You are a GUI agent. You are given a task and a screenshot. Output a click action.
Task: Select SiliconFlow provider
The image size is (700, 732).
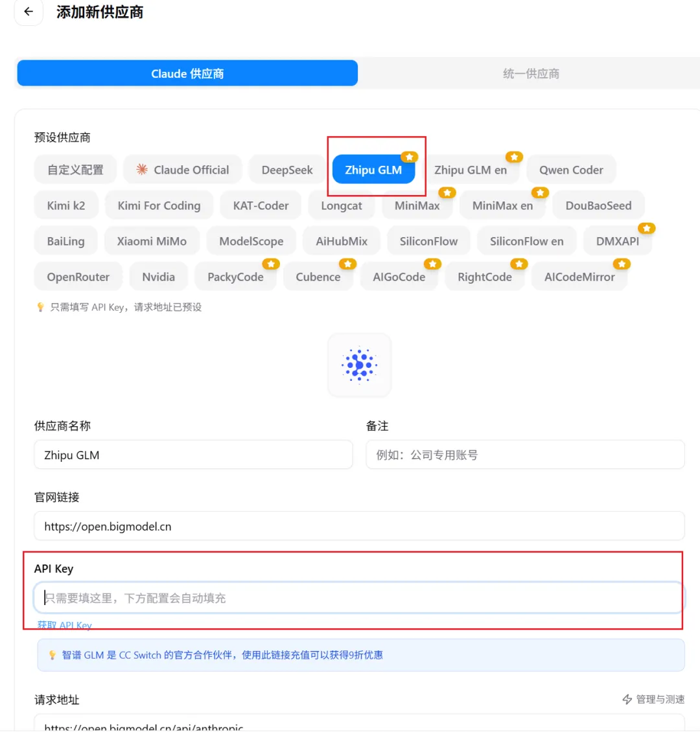coord(428,241)
